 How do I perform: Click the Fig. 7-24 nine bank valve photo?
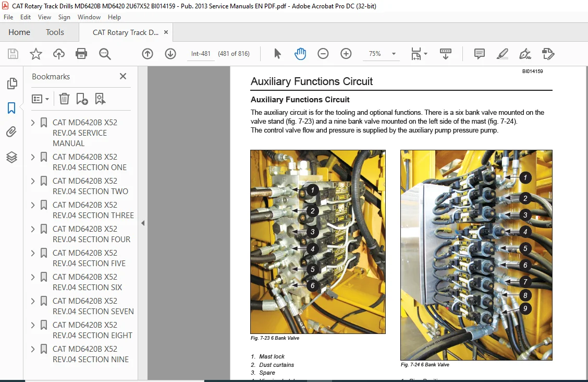point(476,255)
